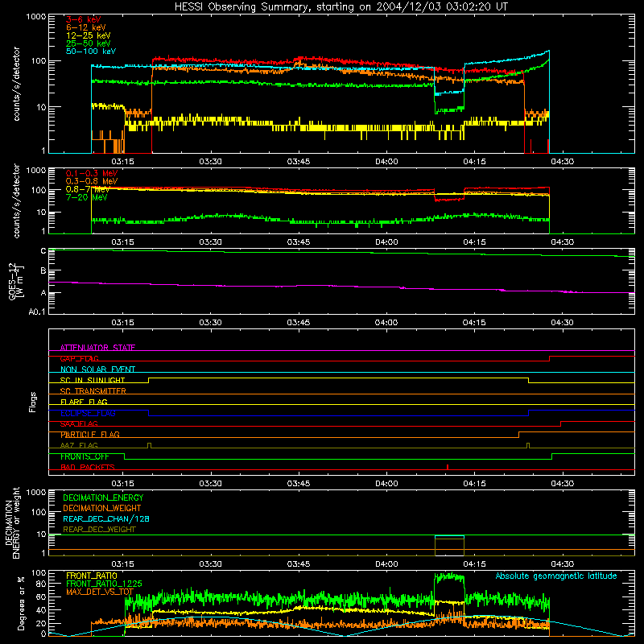Click the 'Degrees or %' axis label

click(x=21, y=603)
